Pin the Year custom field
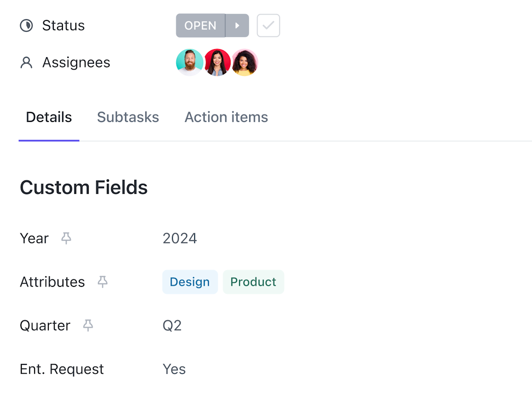The height and width of the screenshot is (399, 532). [x=66, y=239]
